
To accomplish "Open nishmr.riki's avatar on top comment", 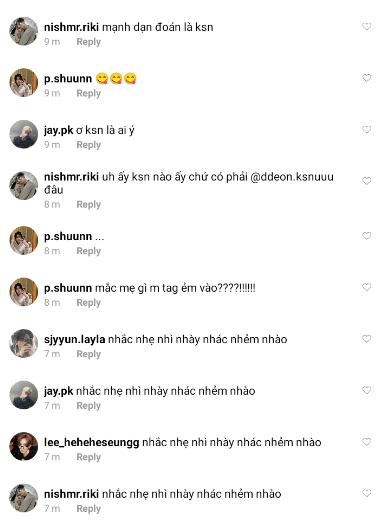I will [x=23, y=31].
